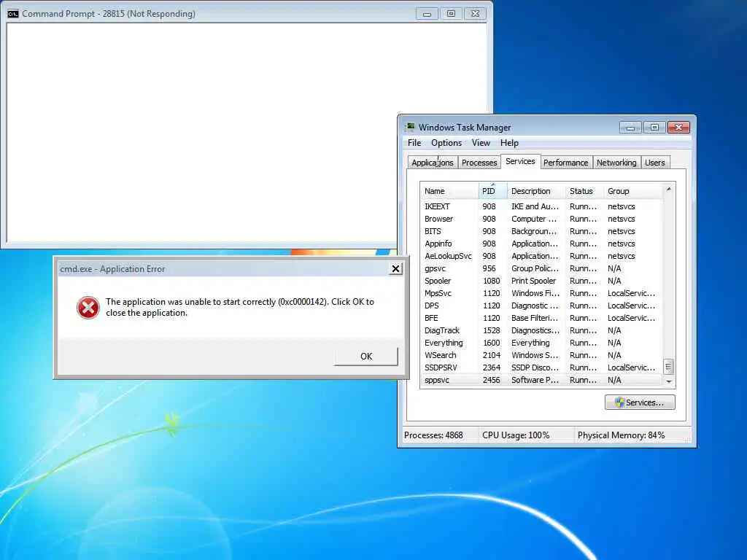Switch to the Processes tab
This screenshot has width=747, height=560.
click(x=479, y=163)
